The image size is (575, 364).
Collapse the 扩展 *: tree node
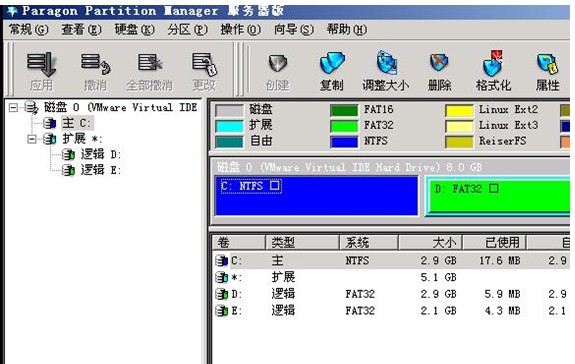pos(32,139)
